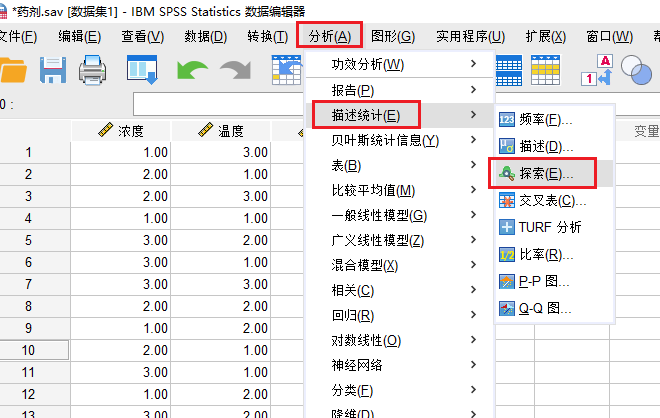Expand 广义线性模型(Z) submenu
Screen dimensions: 660x418
[399, 240]
